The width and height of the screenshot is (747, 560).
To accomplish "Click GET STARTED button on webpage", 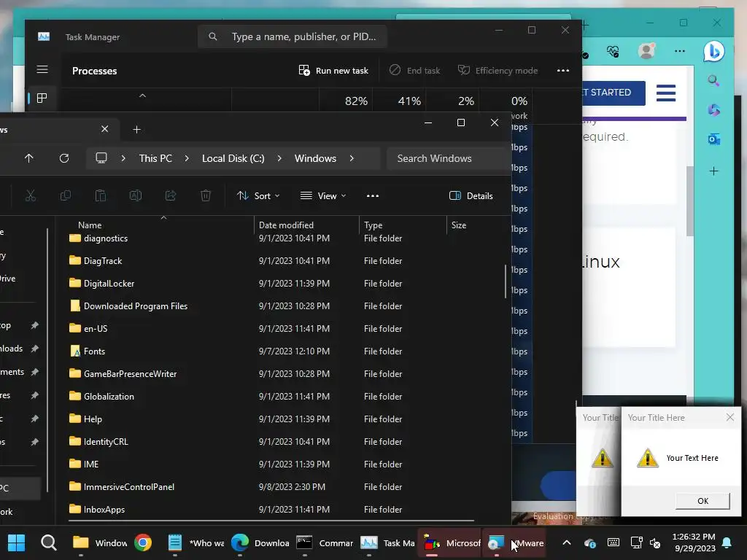I will click(614, 93).
